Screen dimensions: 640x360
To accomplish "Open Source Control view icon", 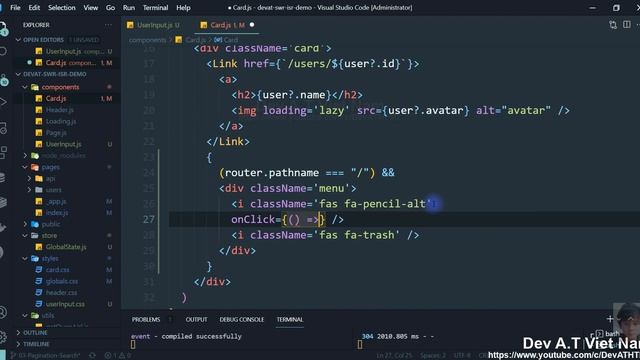I will pos(3,80).
